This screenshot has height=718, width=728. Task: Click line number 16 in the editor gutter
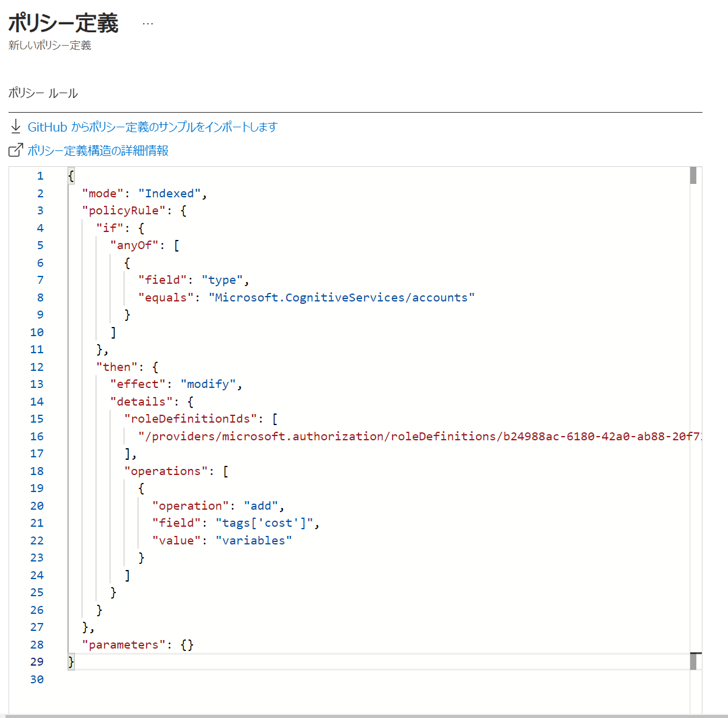click(37, 436)
